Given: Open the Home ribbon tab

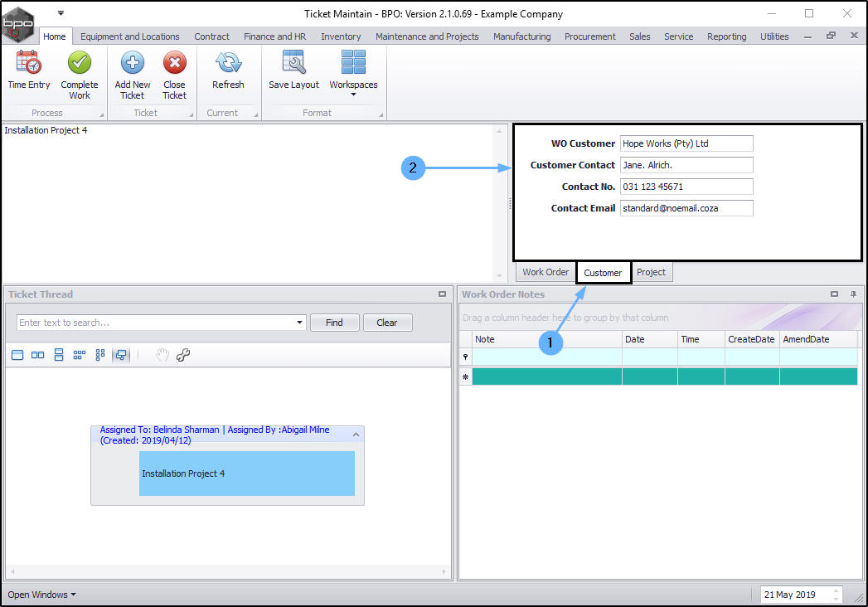Looking at the screenshot, I should (54, 36).
